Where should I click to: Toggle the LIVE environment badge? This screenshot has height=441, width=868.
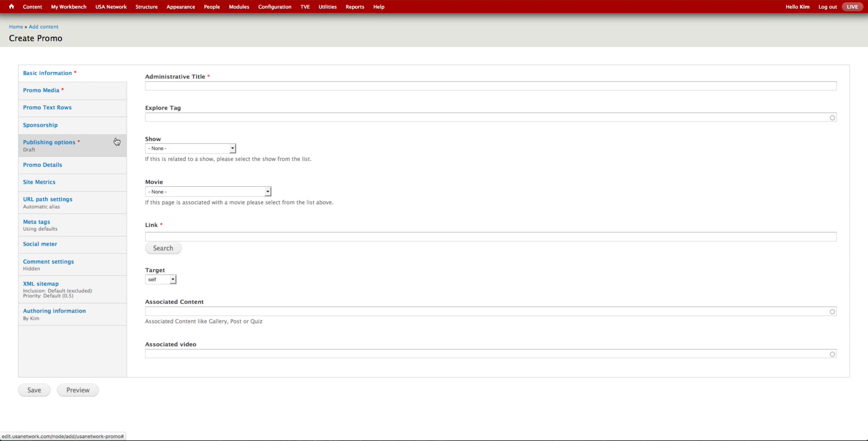point(852,7)
